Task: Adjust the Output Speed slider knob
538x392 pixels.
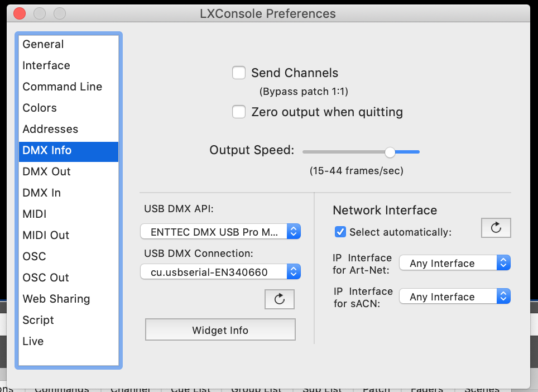Action: [x=390, y=152]
